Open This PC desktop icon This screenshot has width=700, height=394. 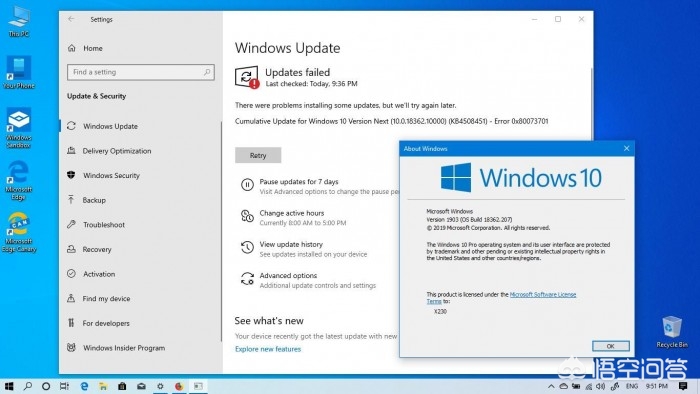[18, 21]
